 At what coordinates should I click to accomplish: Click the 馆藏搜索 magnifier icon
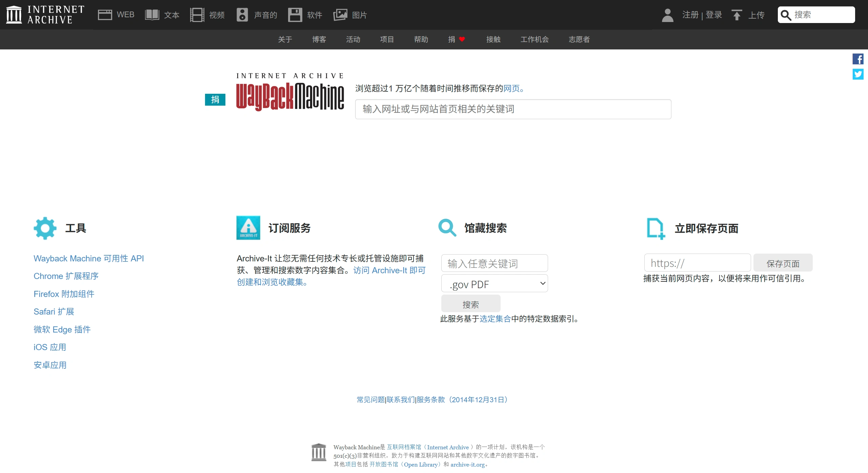tap(447, 228)
